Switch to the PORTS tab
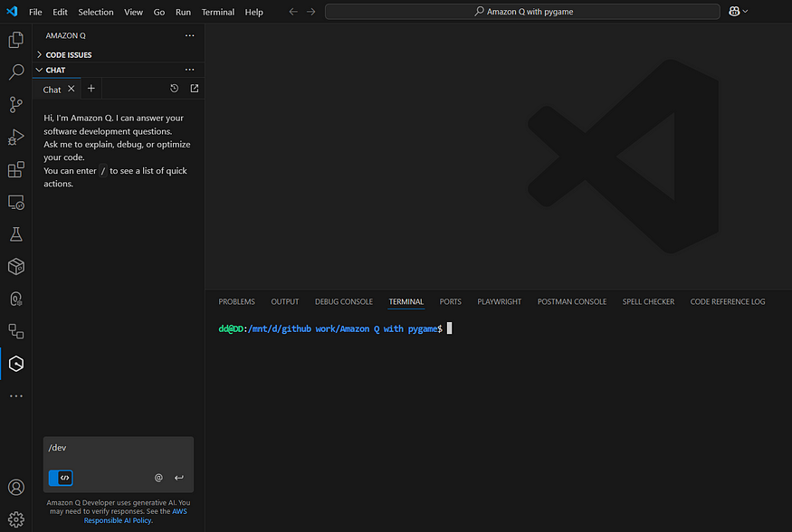The image size is (792, 532). click(450, 301)
